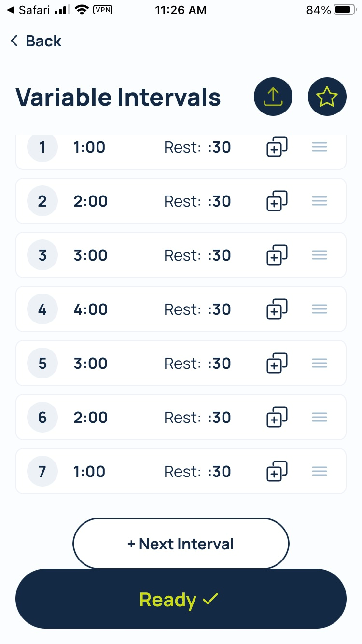Duplicate interval 4 using the copy icon
362x644 pixels.
pyautogui.click(x=277, y=309)
